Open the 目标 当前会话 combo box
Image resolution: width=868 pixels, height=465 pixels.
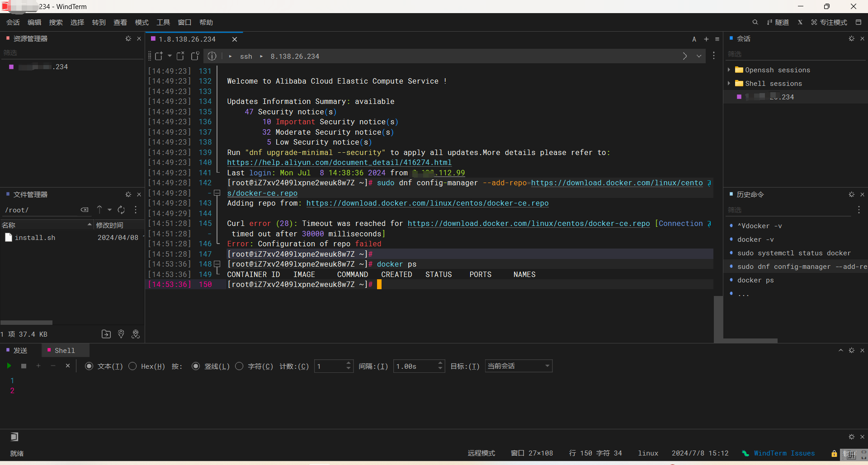pos(519,366)
